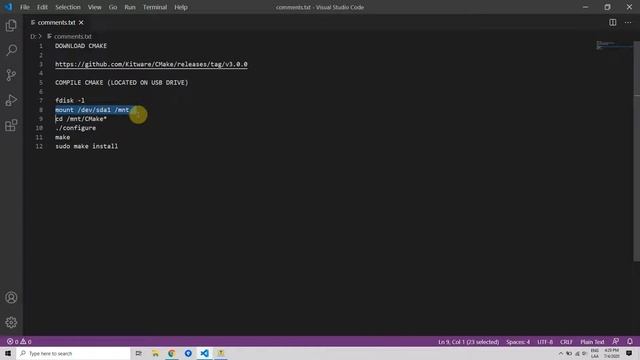Open the Go menu
This screenshot has height=360, width=640.
tap(113, 7)
